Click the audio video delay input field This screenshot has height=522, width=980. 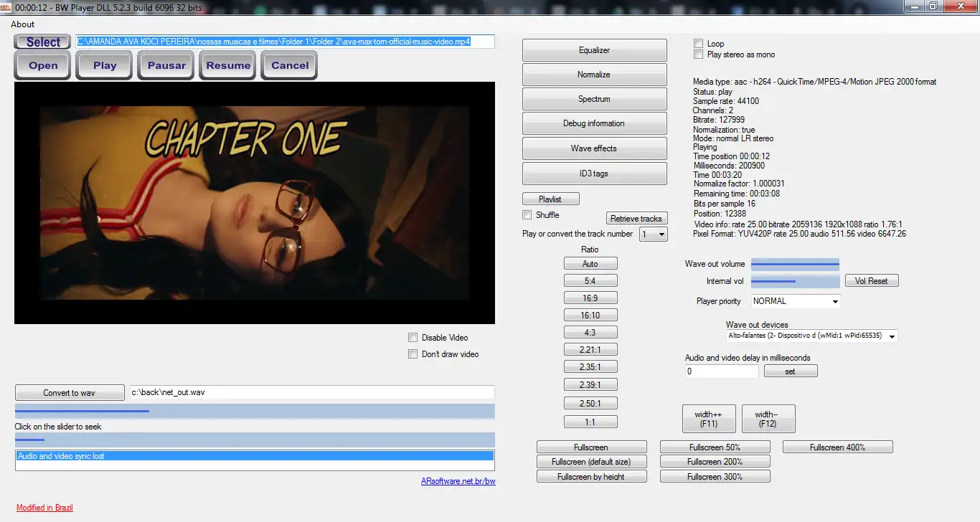coord(722,371)
